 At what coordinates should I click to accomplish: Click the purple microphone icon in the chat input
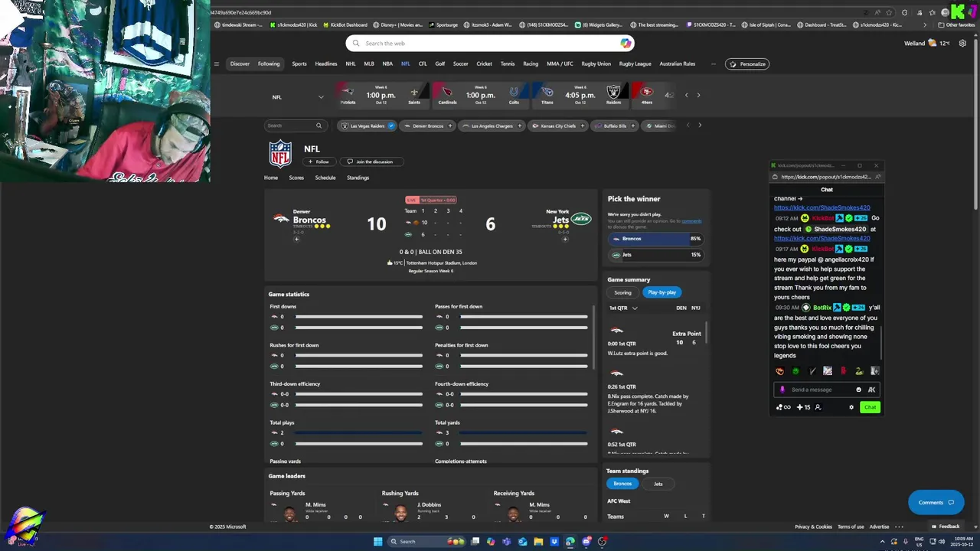(x=782, y=390)
